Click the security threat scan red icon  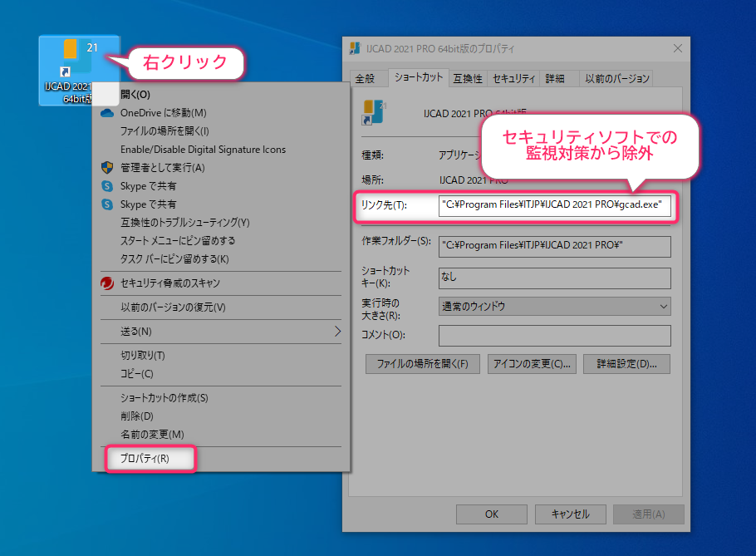tap(107, 283)
